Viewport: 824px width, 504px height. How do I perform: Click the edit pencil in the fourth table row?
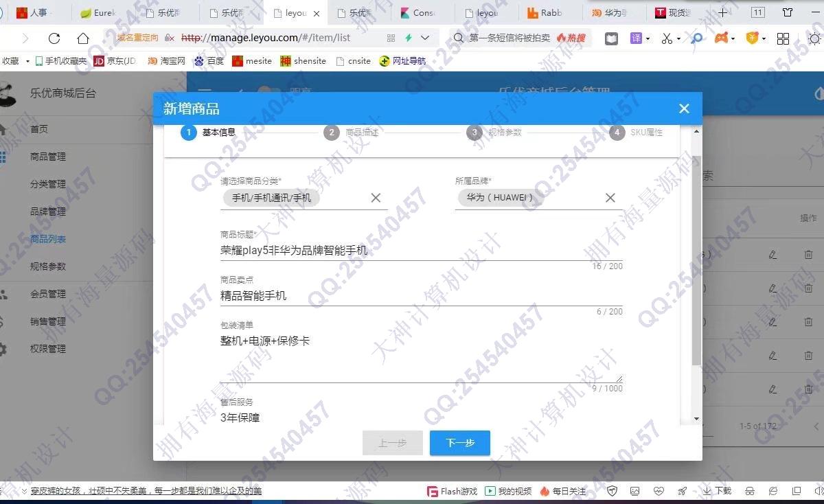click(773, 356)
